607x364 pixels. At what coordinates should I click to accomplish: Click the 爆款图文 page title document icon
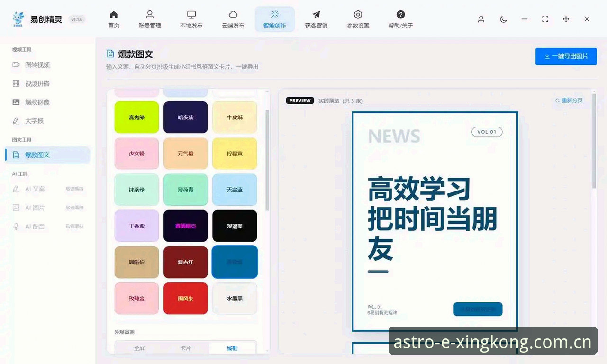110,54
